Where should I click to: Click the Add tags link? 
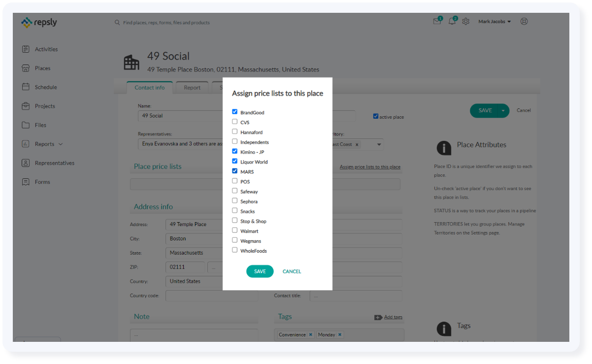point(393,317)
